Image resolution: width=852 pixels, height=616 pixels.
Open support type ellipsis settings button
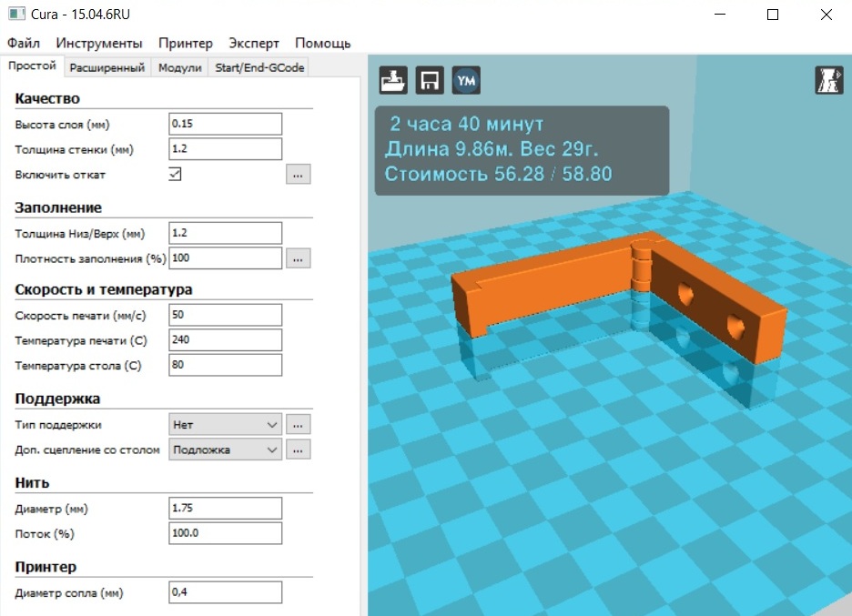click(299, 424)
